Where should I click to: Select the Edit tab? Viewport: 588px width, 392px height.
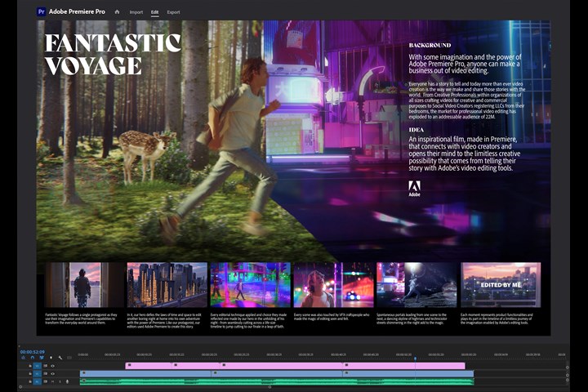(x=154, y=12)
